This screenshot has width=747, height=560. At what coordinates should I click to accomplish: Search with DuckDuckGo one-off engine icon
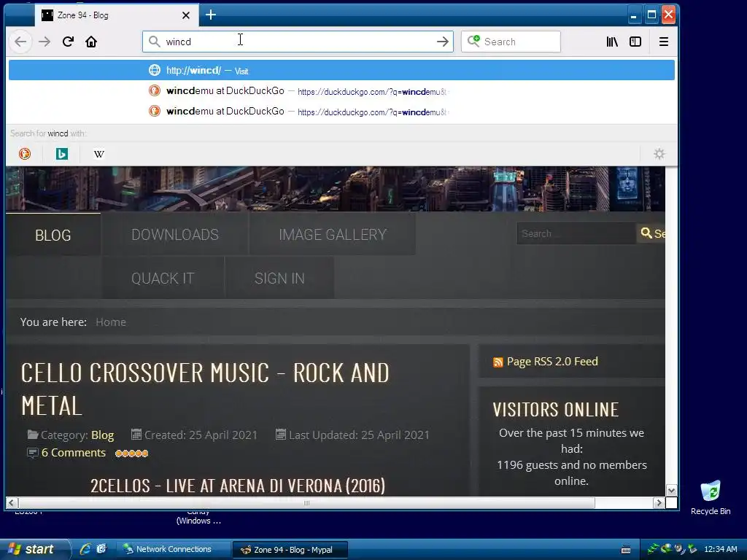point(24,154)
